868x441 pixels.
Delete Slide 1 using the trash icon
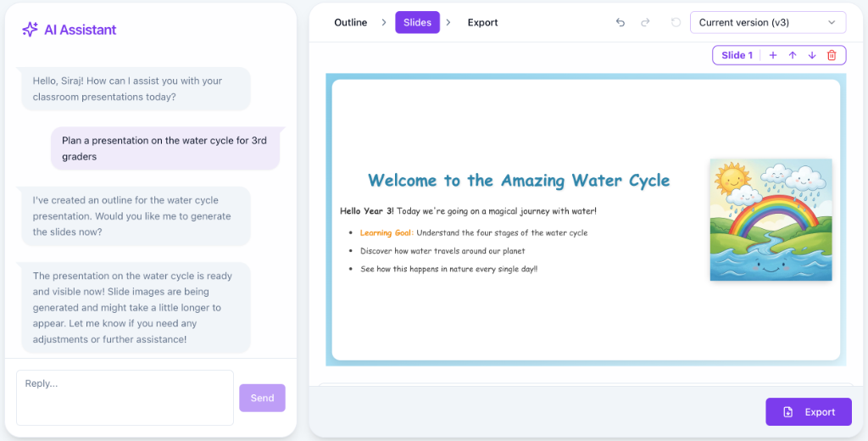point(832,55)
